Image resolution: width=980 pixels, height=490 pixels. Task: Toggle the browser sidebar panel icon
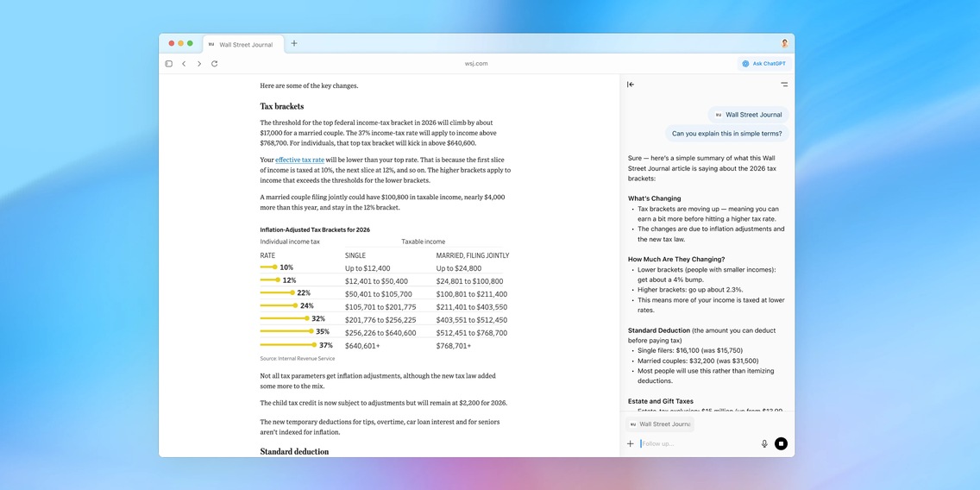point(169,64)
